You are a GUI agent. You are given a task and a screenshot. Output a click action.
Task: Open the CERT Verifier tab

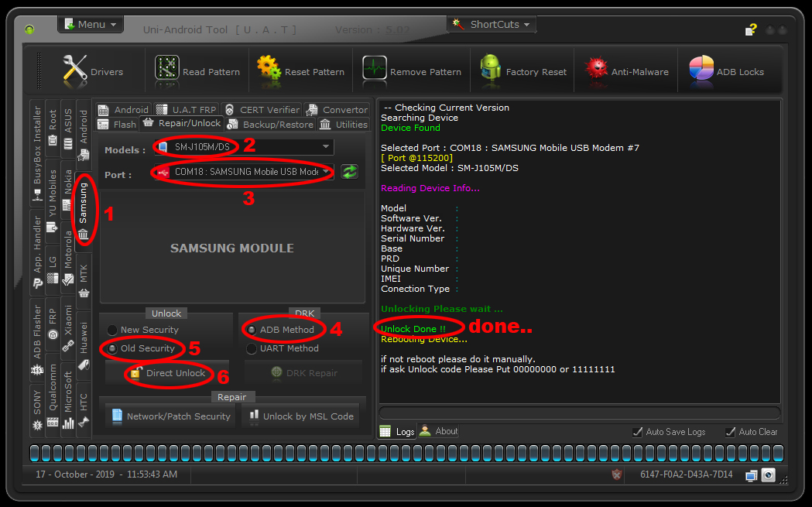pos(262,110)
